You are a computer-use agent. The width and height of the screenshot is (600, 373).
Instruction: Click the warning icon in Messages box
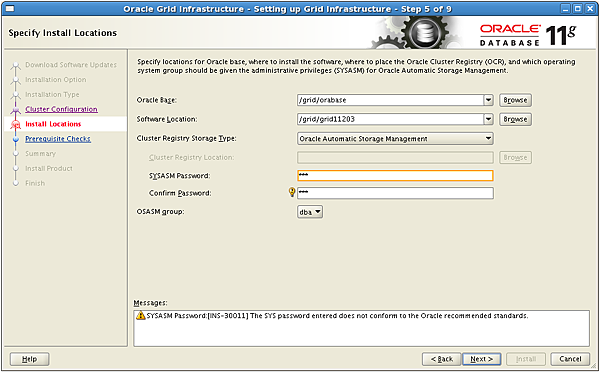pos(140,316)
